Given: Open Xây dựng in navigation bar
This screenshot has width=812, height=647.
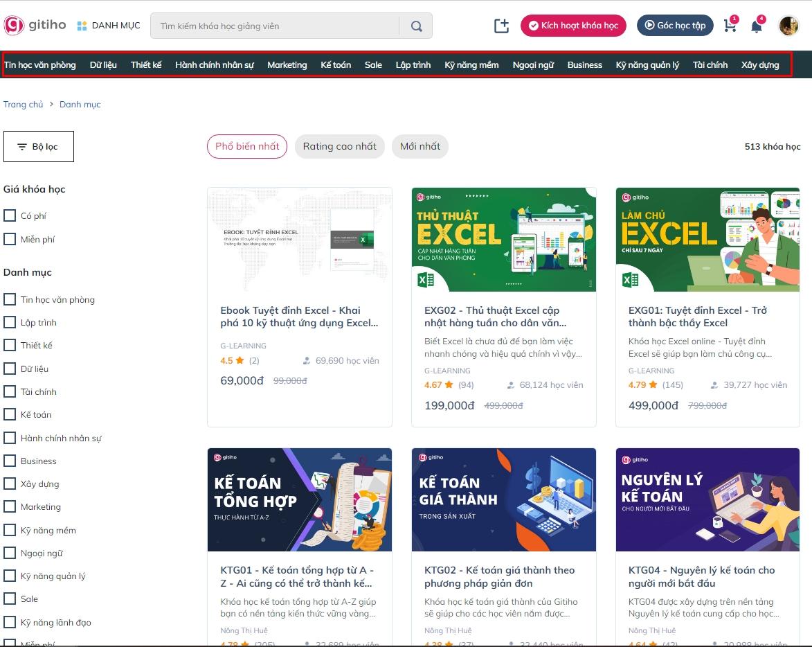Looking at the screenshot, I should point(759,64).
